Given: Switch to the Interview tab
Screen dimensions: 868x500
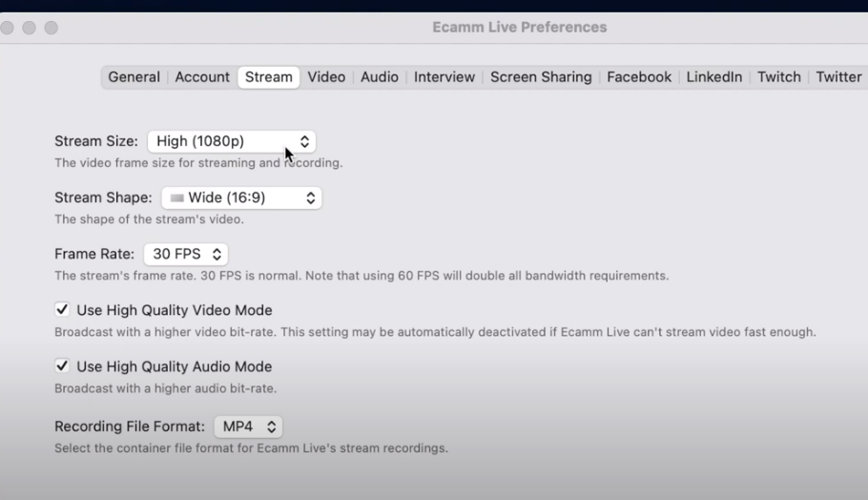Looking at the screenshot, I should coord(444,77).
